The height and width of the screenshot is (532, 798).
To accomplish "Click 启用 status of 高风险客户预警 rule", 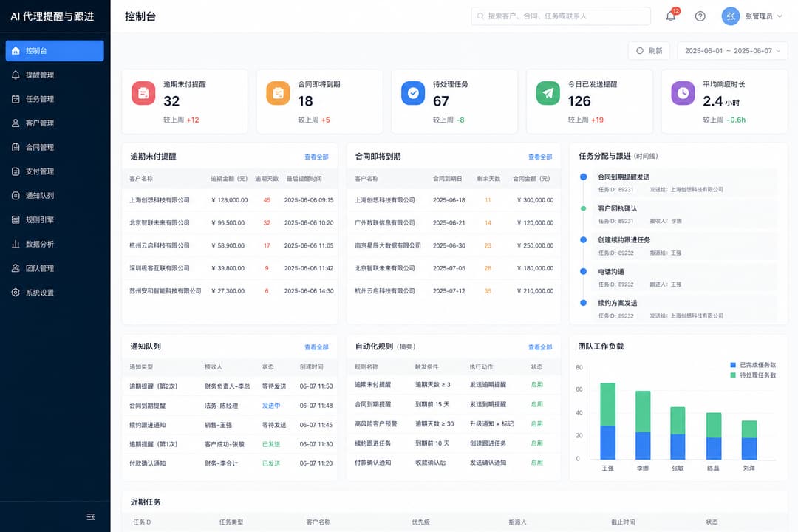I will [537, 423].
